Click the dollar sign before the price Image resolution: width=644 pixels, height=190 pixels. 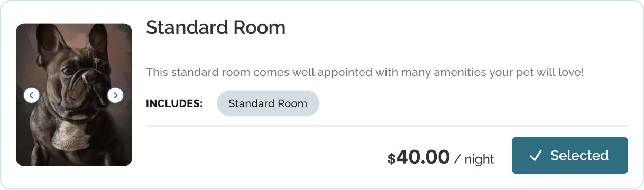(391, 159)
